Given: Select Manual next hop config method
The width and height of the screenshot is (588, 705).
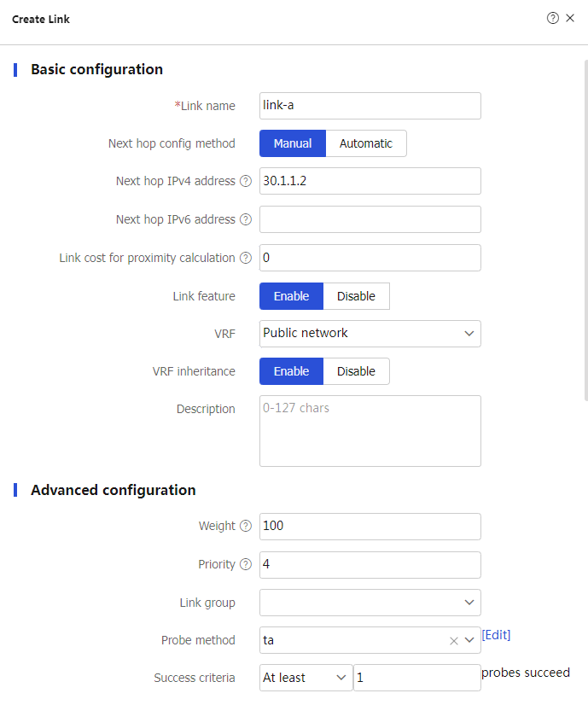Looking at the screenshot, I should click(x=293, y=143).
